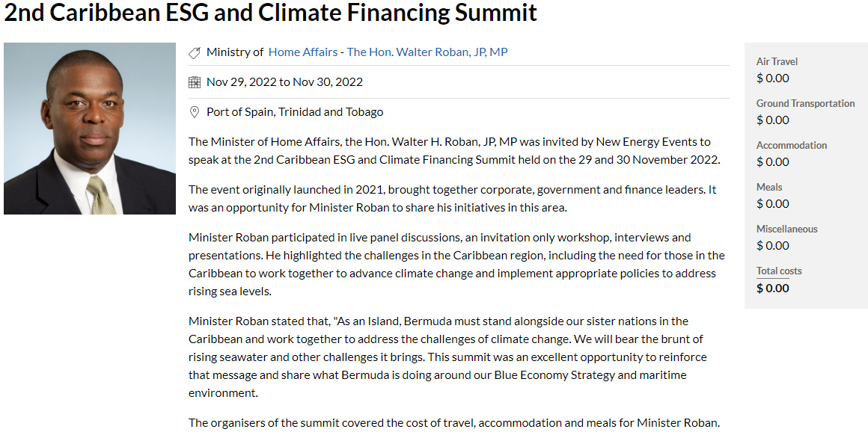Image resolution: width=868 pixels, height=444 pixels.
Task: Click the Ground Transportation cost label
Action: (805, 103)
